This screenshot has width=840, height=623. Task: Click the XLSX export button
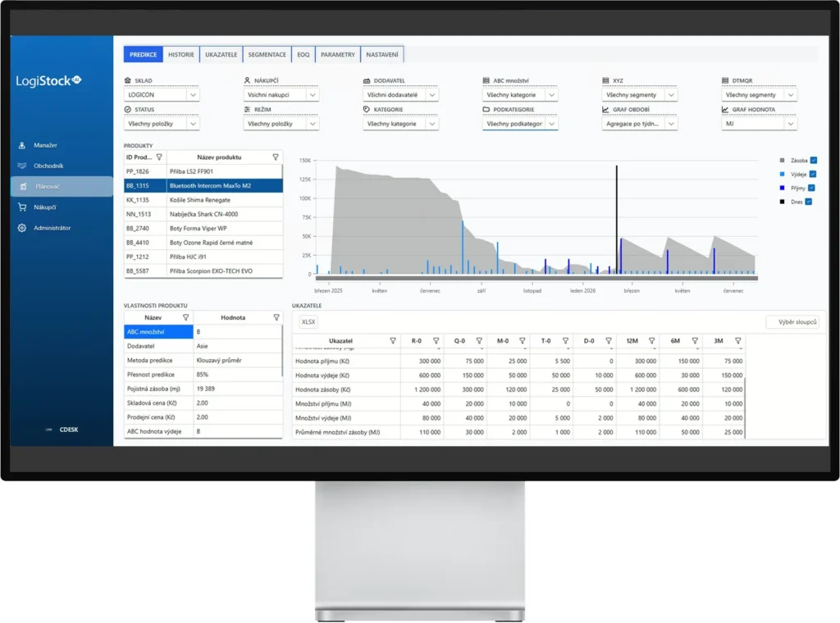[308, 322]
